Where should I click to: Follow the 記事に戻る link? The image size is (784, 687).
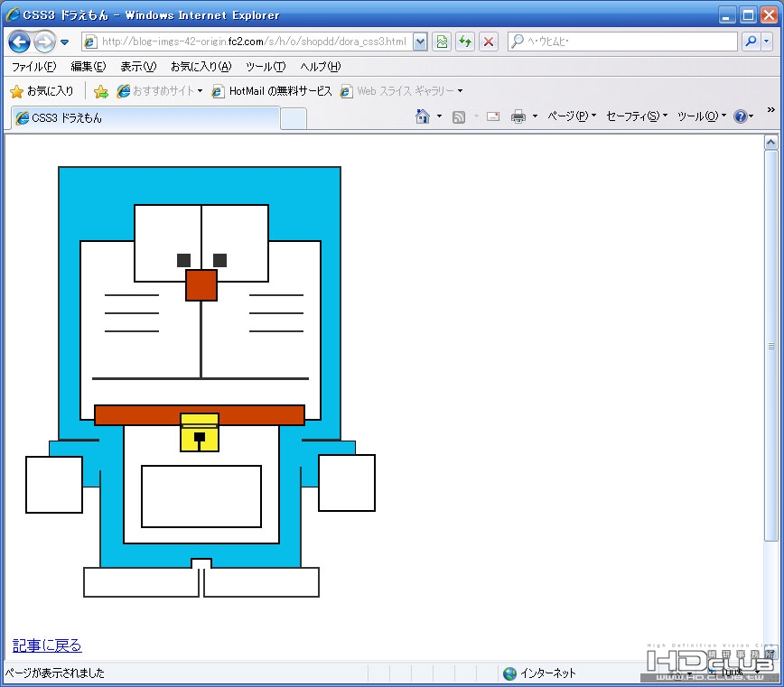(x=47, y=645)
